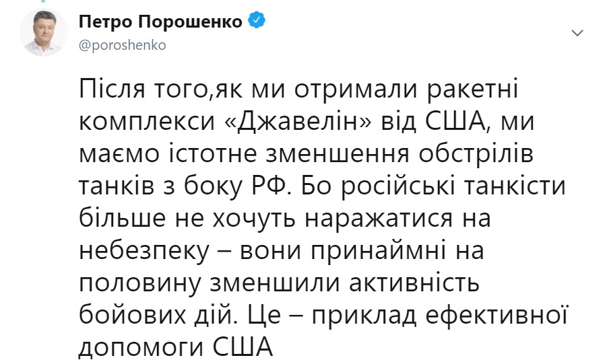Click the blue verified badge
The height and width of the screenshot is (364, 611).
click(x=257, y=20)
